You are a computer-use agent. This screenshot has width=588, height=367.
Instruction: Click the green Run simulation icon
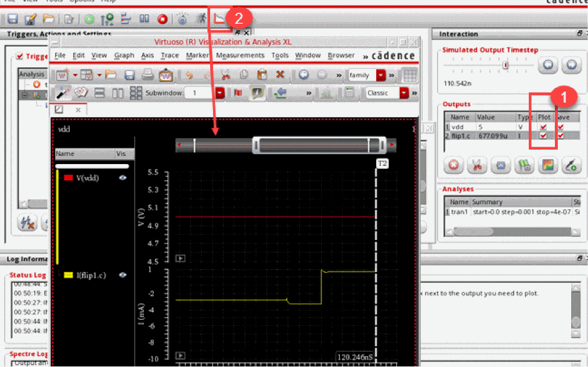[x=89, y=19]
